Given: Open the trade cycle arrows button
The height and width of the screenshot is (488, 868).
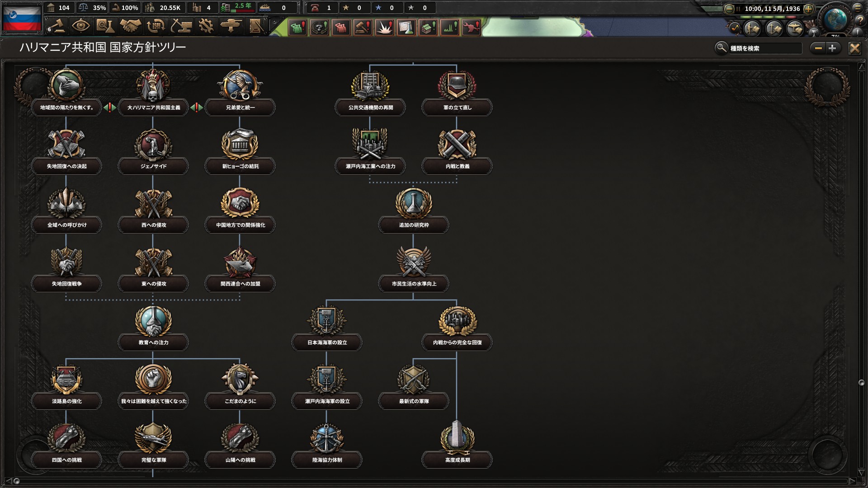Looking at the screenshot, I should (x=156, y=26).
